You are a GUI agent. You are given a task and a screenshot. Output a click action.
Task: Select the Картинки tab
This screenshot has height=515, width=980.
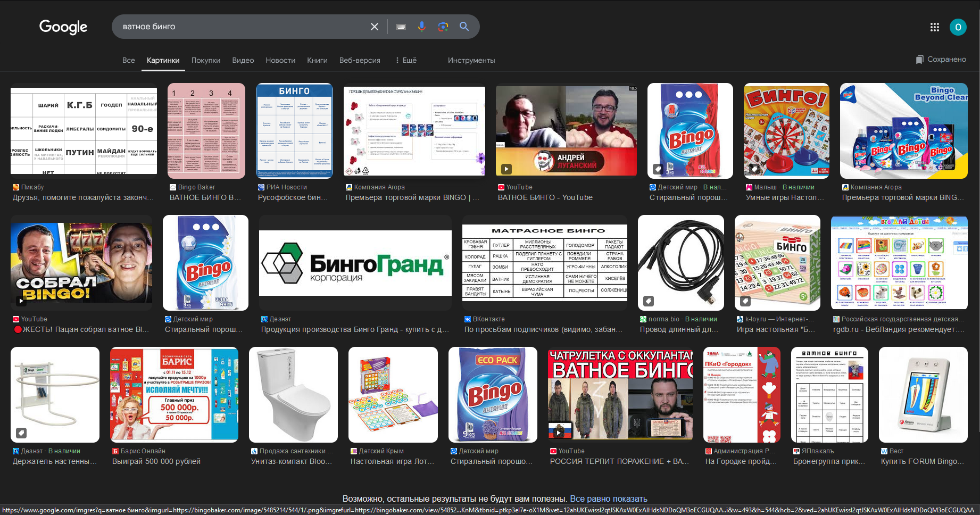point(163,60)
